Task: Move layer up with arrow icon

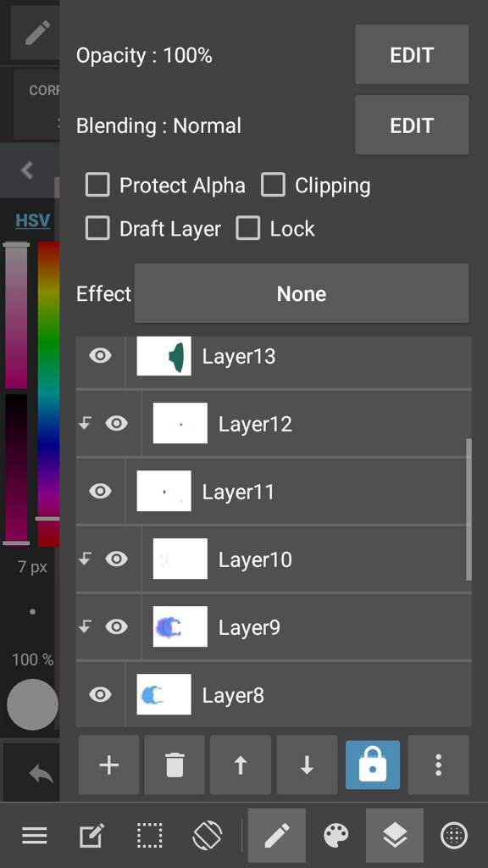Action: coord(240,765)
